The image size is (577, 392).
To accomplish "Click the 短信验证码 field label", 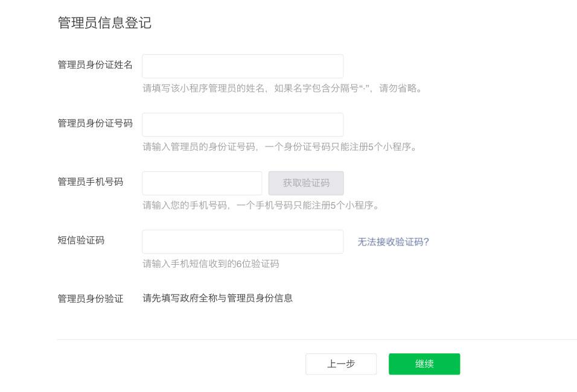I will click(81, 240).
